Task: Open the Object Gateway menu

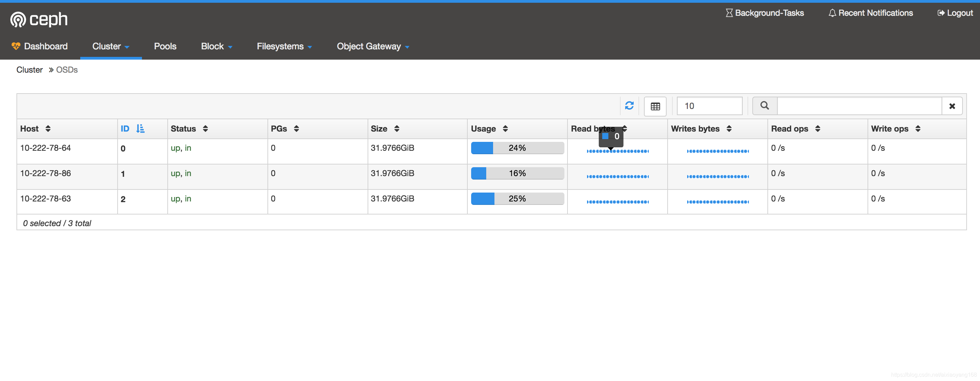Action: [x=373, y=46]
